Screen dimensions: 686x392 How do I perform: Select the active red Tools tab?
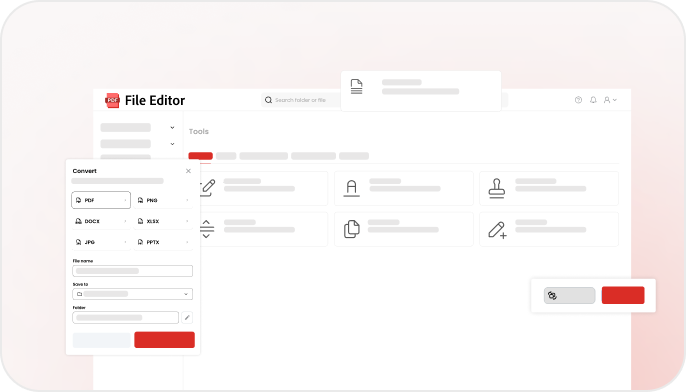coord(200,156)
